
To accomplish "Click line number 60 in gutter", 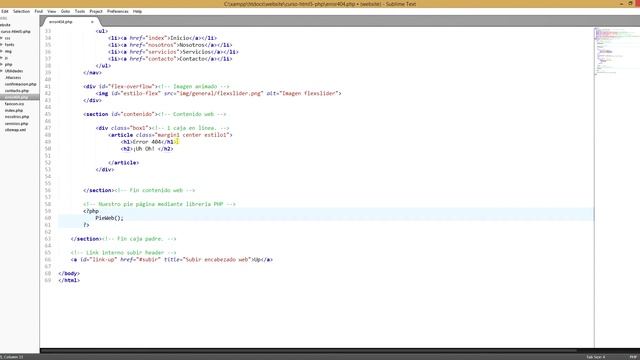I will 48,218.
